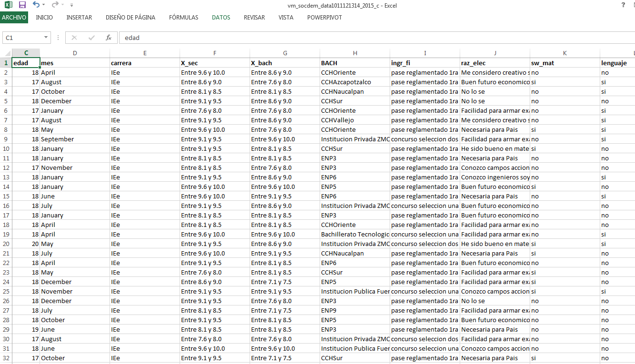Select row 10 by clicking its row number
The height and width of the screenshot is (364, 635).
pos(5,148)
